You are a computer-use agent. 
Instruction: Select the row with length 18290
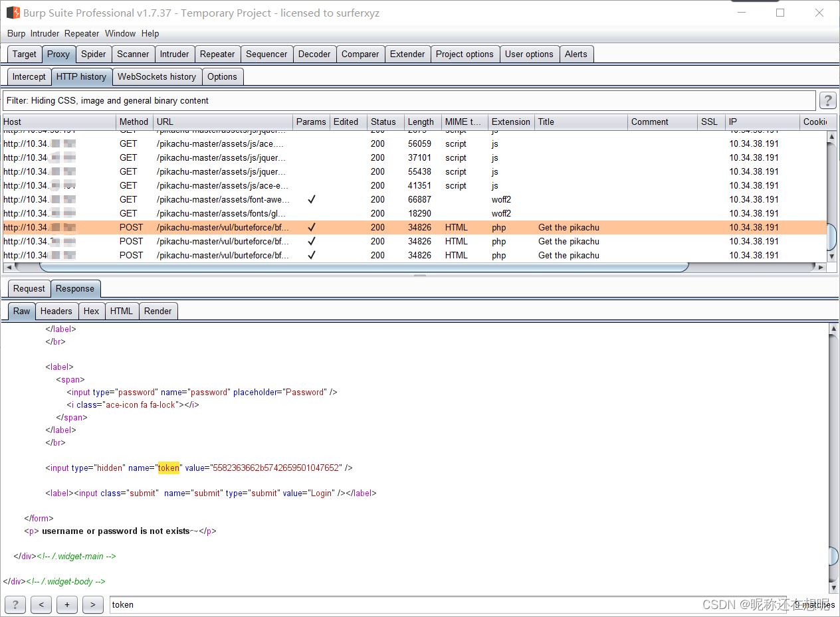coord(415,213)
